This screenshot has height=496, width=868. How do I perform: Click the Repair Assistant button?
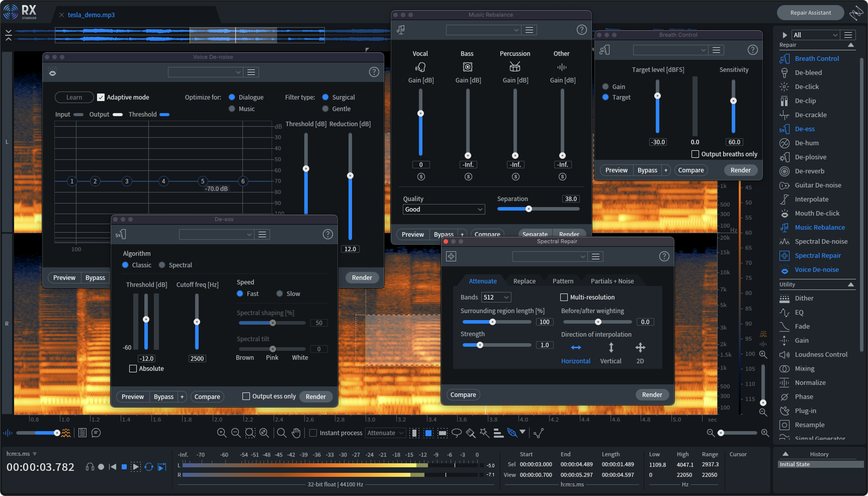(x=810, y=13)
